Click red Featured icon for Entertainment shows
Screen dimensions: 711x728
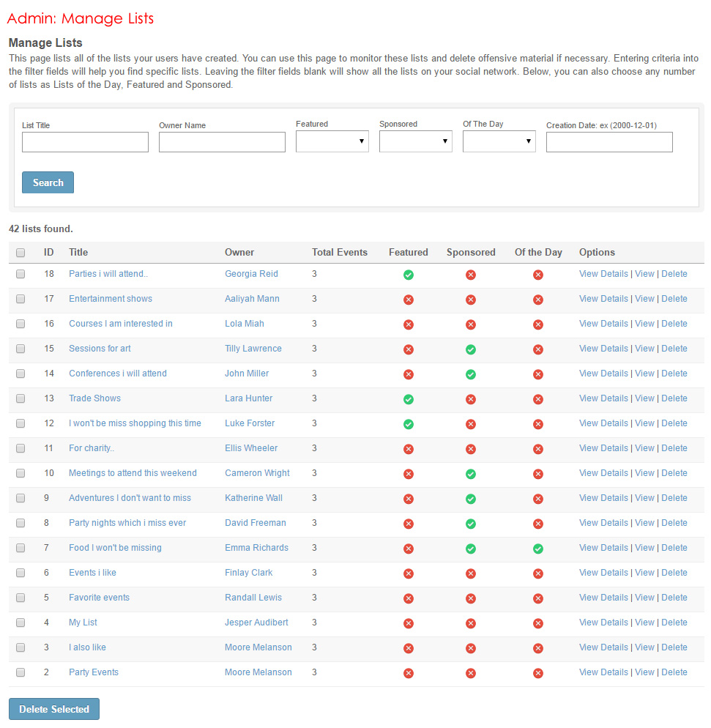(409, 300)
